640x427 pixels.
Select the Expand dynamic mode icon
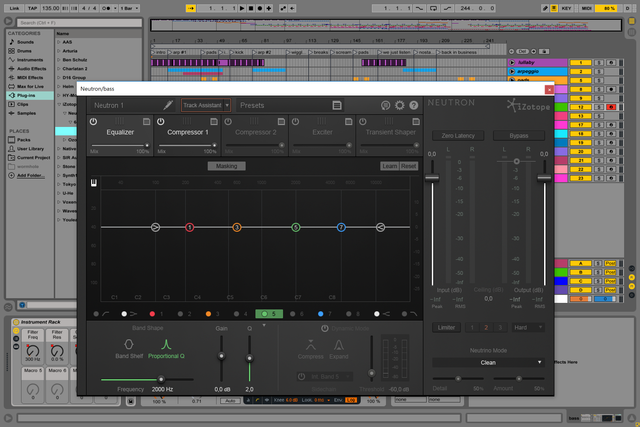point(338,345)
